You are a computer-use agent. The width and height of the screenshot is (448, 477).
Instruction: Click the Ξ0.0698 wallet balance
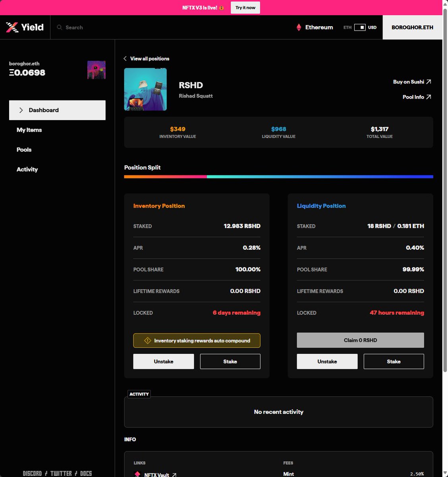point(27,73)
